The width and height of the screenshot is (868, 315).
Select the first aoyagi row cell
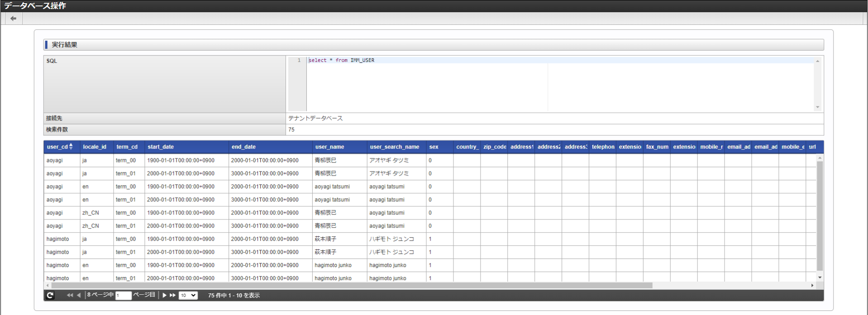pyautogui.click(x=55, y=161)
